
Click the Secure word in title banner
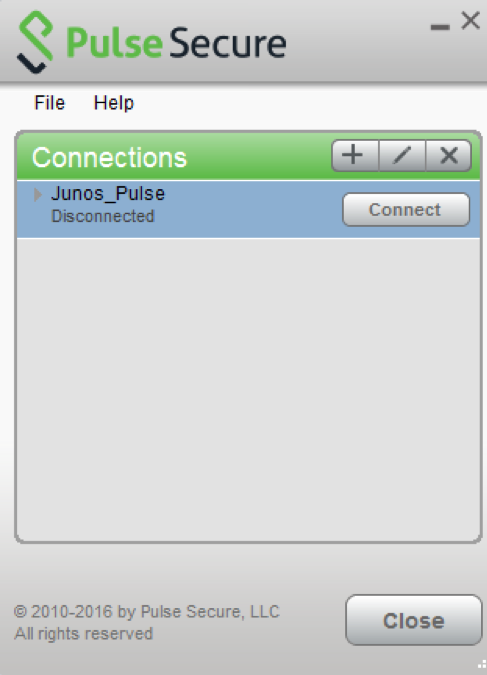(228, 43)
